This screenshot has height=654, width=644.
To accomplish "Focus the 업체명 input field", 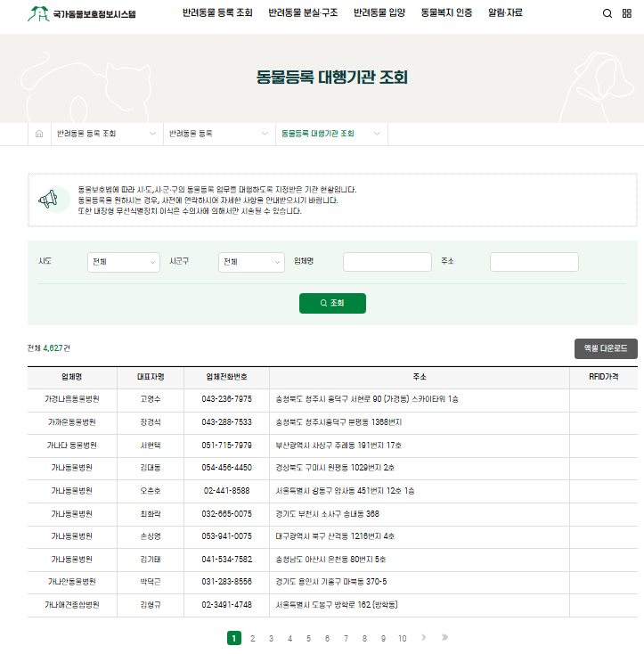I will (387, 262).
